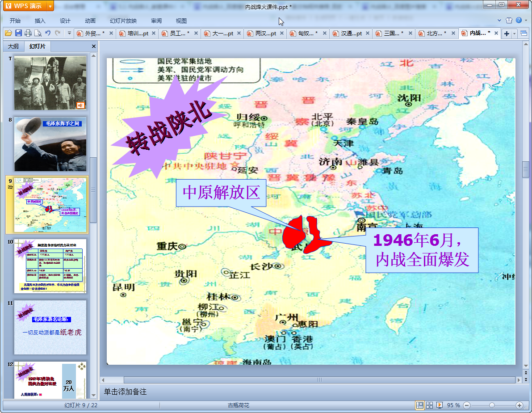Switch to Normal view in status bar

click(x=419, y=405)
